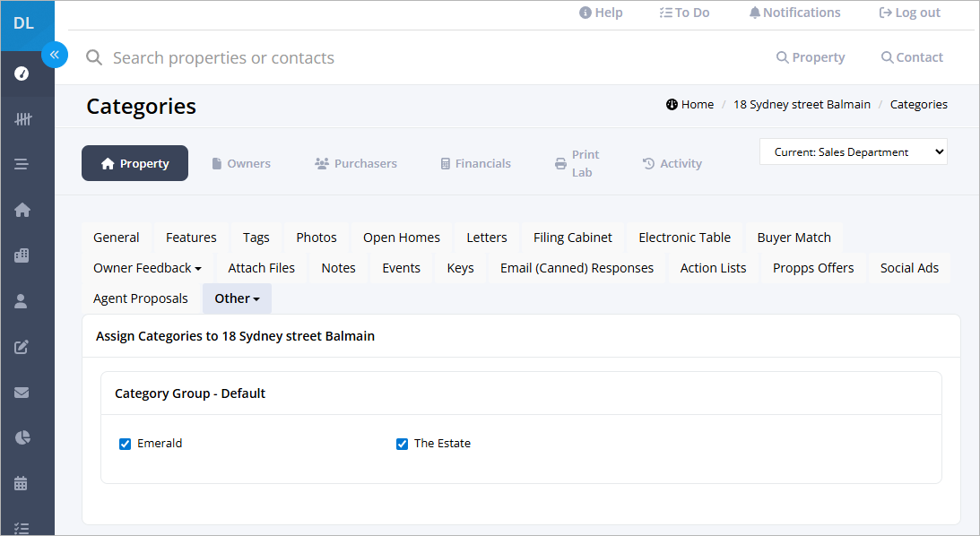Open the person contacts icon in sidebar

pyautogui.click(x=21, y=301)
